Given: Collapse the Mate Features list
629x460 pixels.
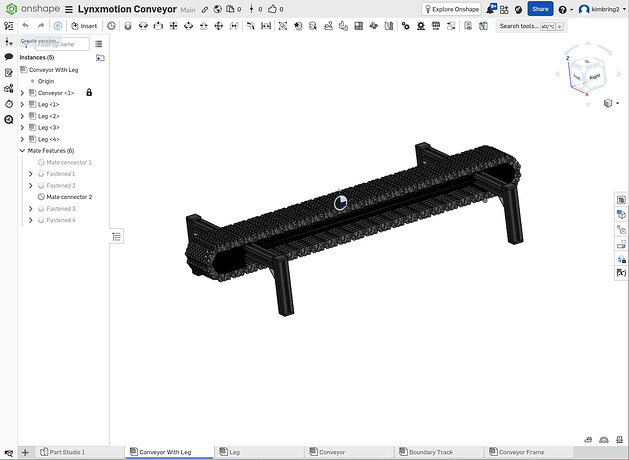Looking at the screenshot, I should coord(22,151).
